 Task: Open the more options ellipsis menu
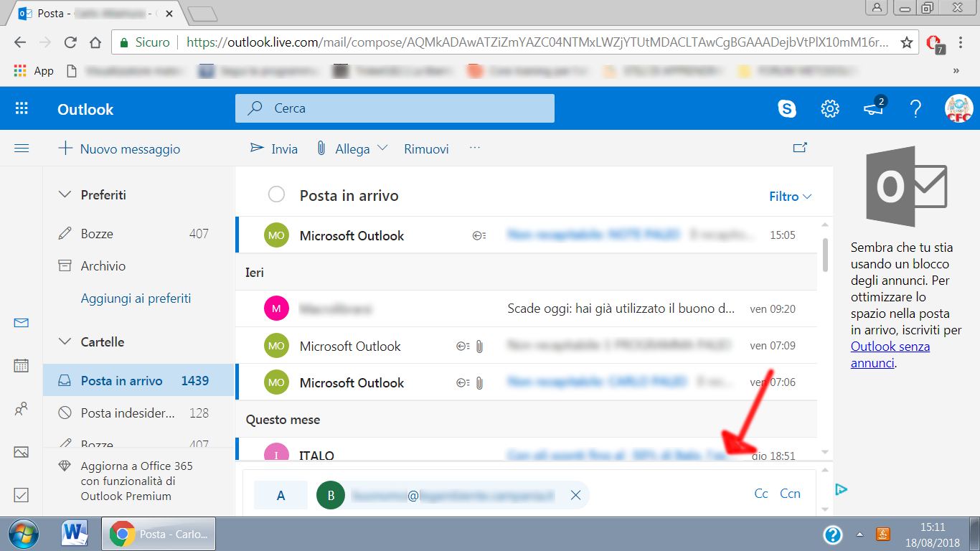474,148
